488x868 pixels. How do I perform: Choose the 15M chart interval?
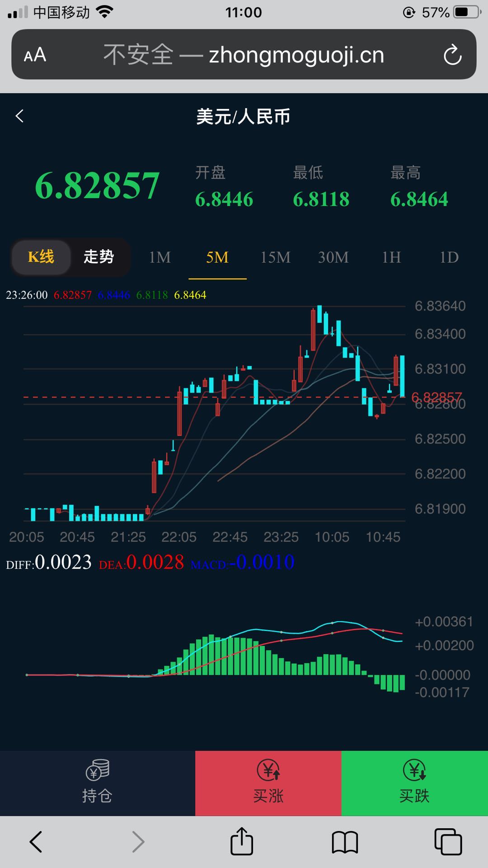click(275, 257)
